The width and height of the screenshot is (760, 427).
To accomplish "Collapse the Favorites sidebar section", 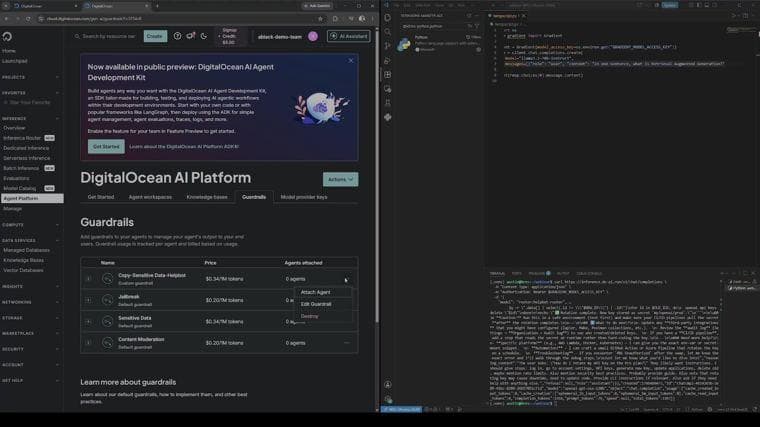I will (x=58, y=93).
